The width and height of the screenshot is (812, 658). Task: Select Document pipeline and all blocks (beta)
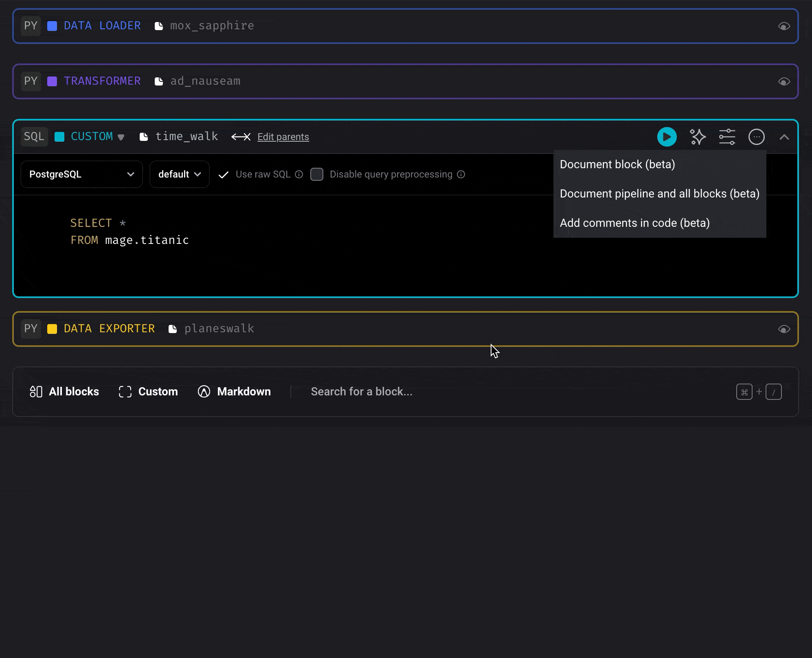(x=660, y=194)
